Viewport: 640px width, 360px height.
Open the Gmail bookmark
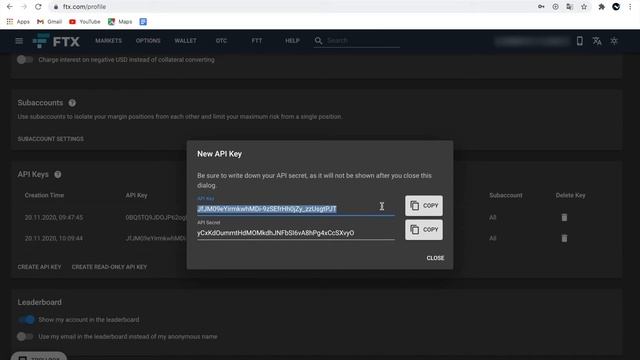coord(49,22)
